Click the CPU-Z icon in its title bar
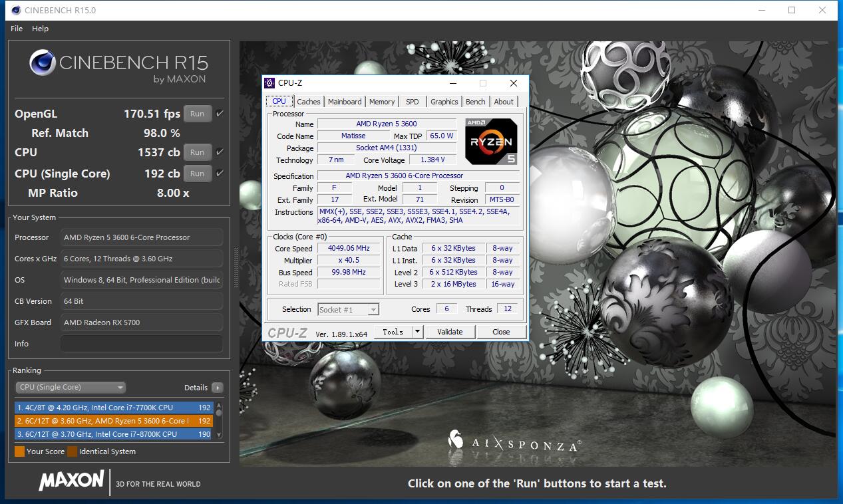The width and height of the screenshot is (843, 504). tap(269, 83)
